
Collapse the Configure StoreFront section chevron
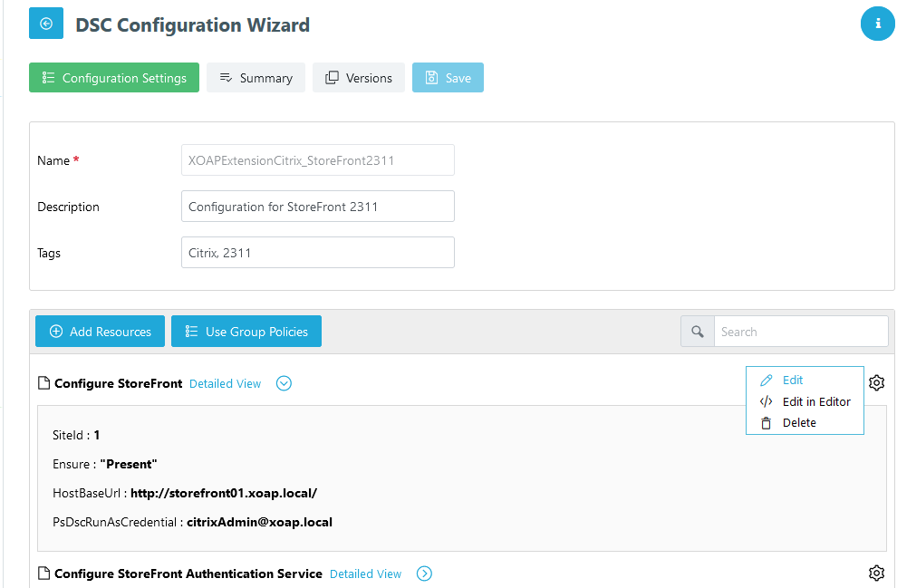coord(284,383)
